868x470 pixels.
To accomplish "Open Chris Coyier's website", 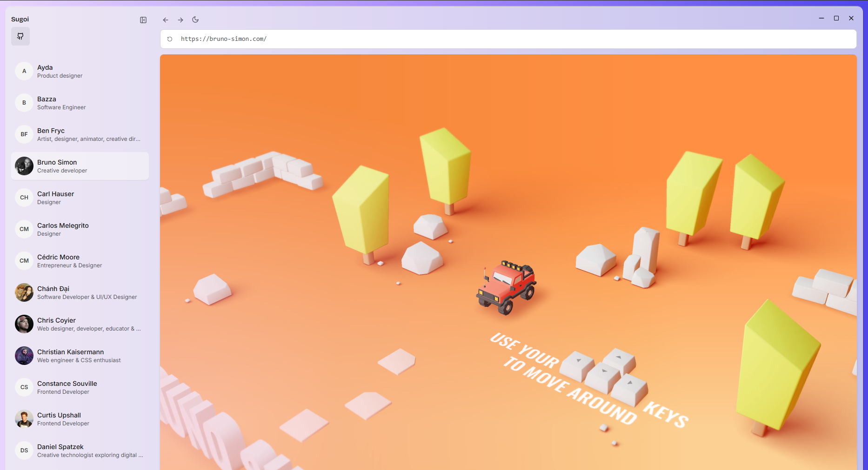I will click(80, 324).
